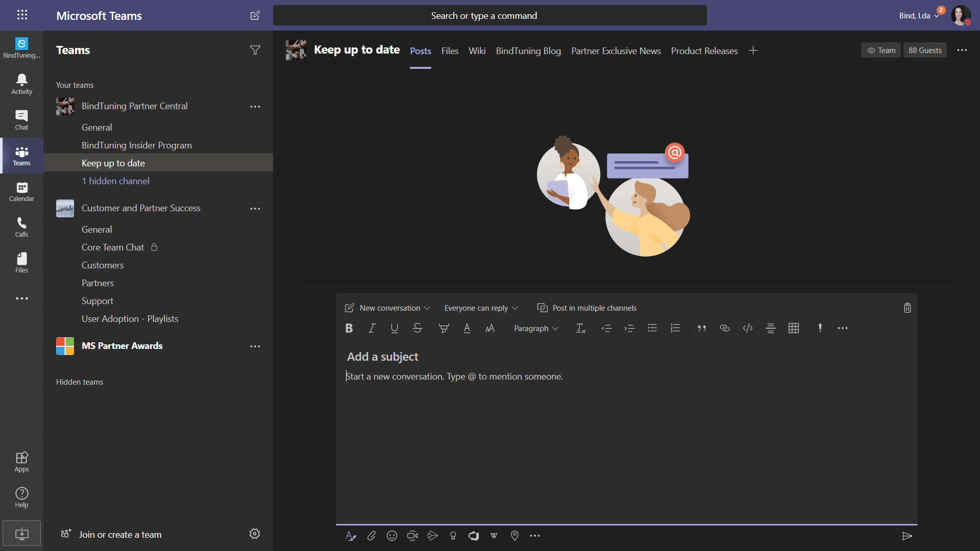Open the Partner Exclusive News tab

[x=616, y=51]
